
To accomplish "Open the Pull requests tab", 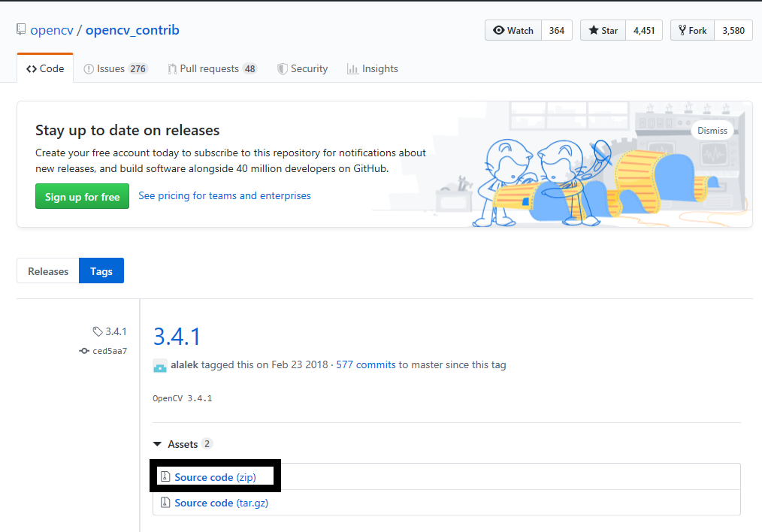I will click(212, 68).
